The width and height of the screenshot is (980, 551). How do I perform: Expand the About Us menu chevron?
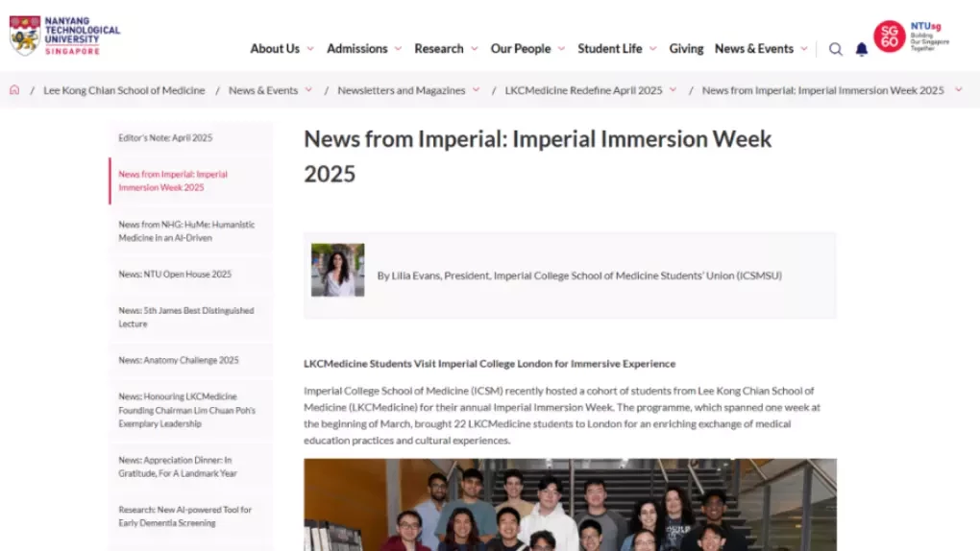(310, 49)
